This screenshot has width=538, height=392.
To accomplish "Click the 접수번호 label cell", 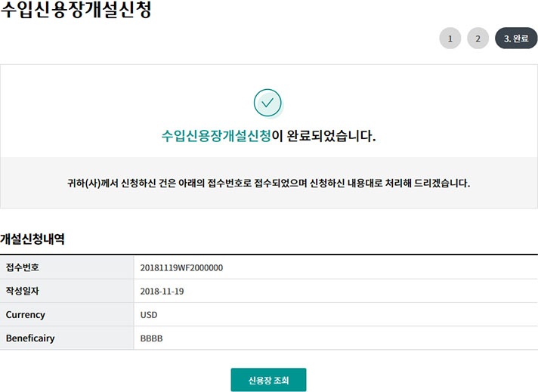I will (22, 267).
